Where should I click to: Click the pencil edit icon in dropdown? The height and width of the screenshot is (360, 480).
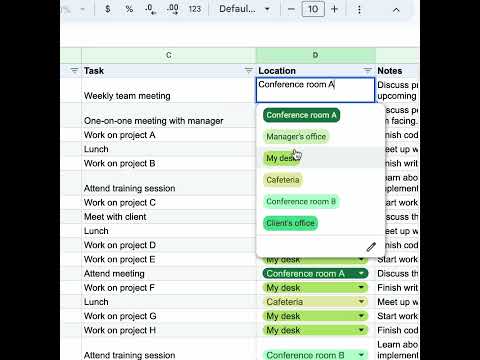pyautogui.click(x=371, y=247)
